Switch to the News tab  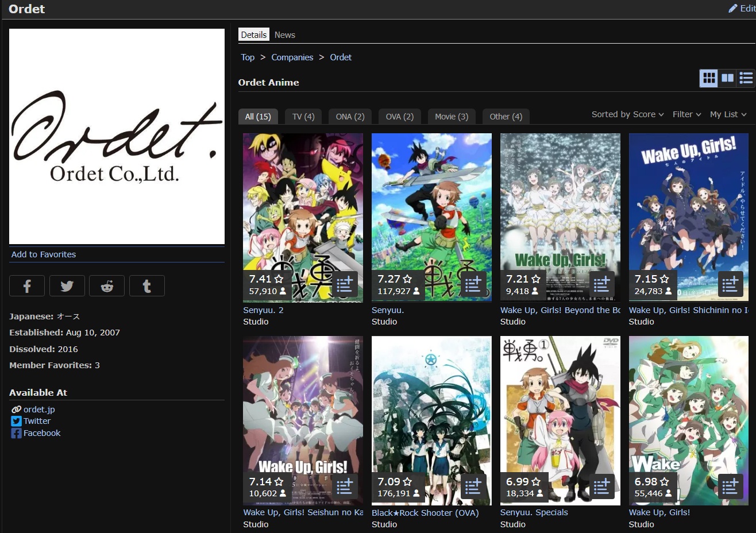coord(284,35)
